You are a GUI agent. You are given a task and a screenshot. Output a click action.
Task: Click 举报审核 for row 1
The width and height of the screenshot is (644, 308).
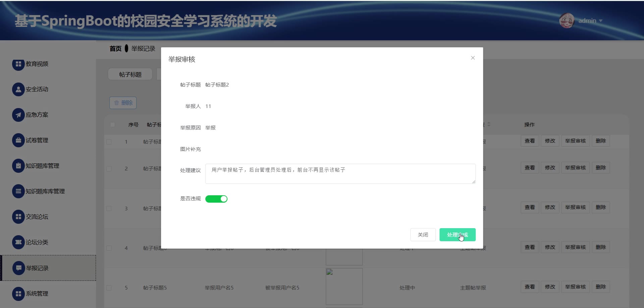coord(576,141)
